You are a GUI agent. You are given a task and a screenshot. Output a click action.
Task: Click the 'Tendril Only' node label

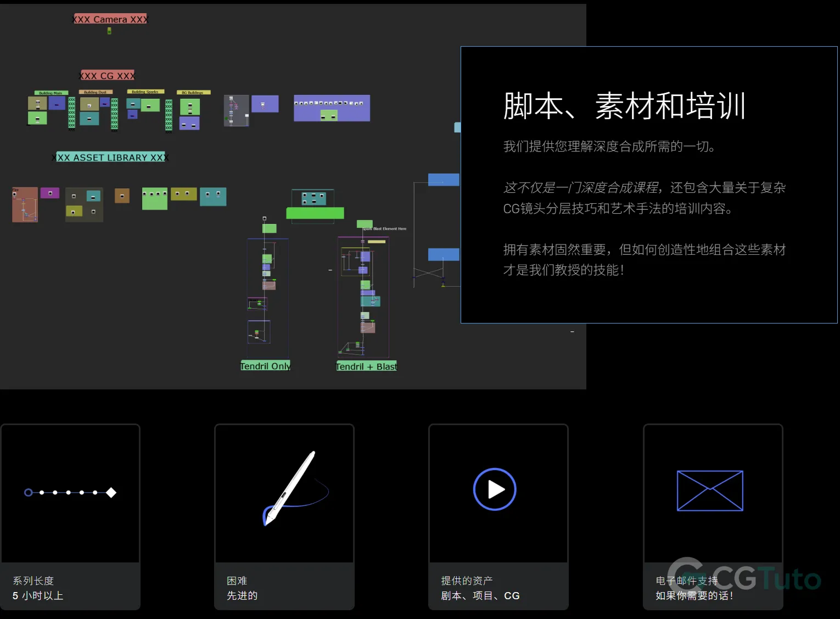point(265,366)
